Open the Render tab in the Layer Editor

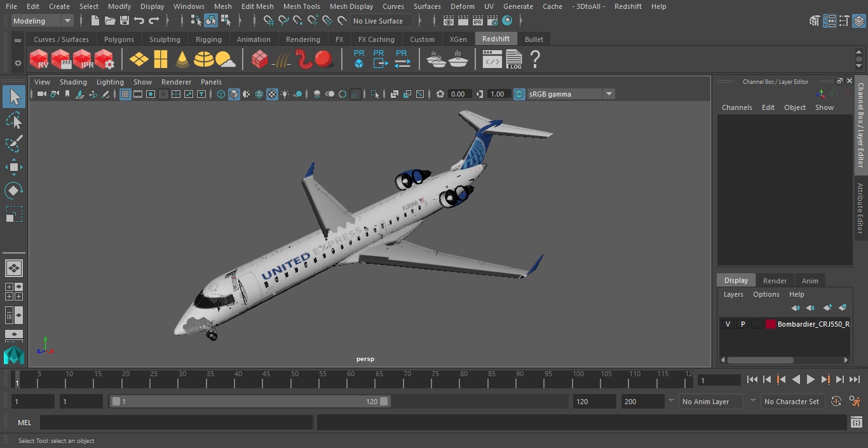(775, 281)
